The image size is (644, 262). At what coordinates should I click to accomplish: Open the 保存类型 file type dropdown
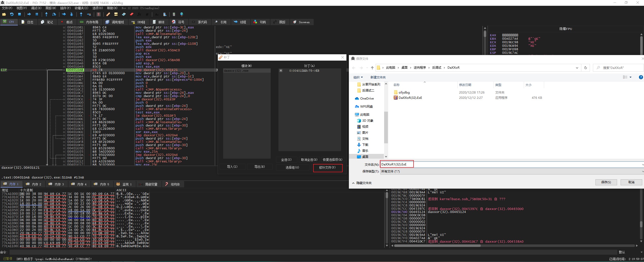pyautogui.click(x=511, y=171)
